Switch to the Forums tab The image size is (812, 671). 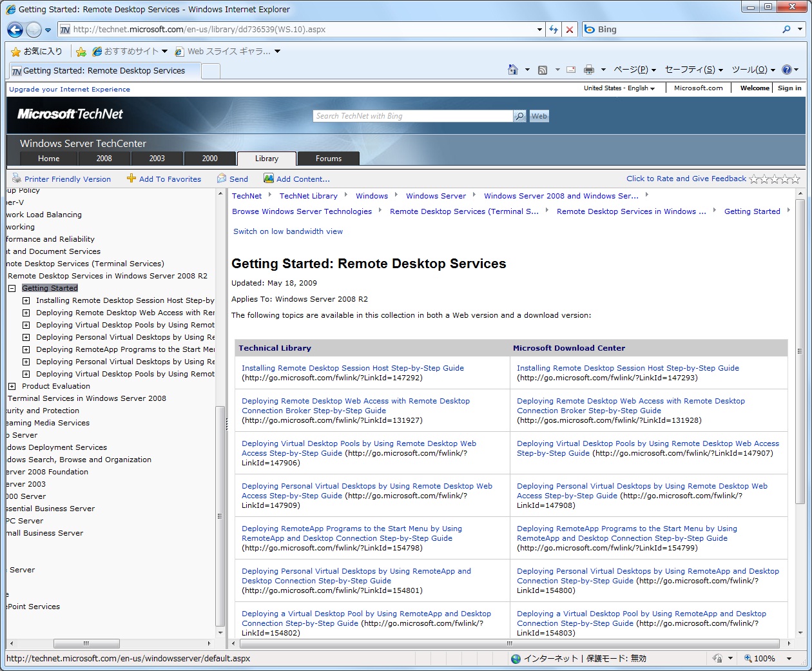point(329,159)
